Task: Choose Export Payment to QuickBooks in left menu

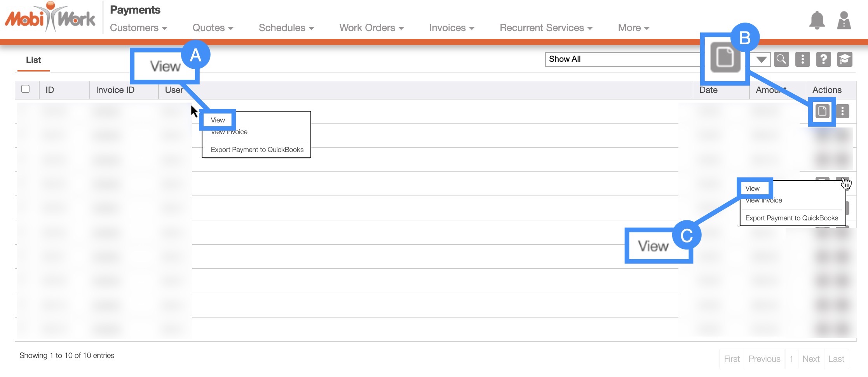Action: coord(257,150)
